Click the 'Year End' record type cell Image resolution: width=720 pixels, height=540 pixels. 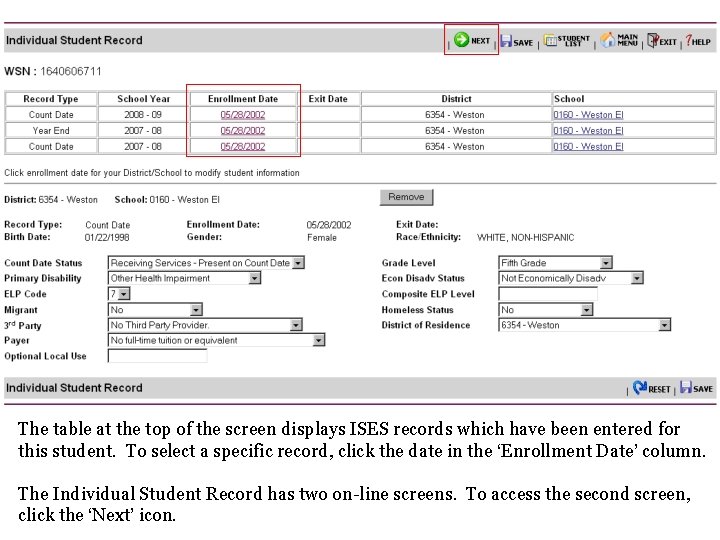coord(51,130)
